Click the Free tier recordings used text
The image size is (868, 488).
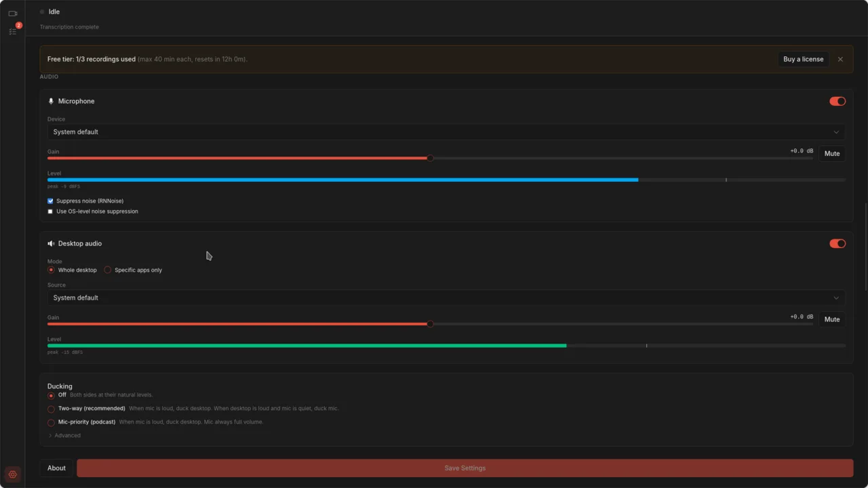[92, 59]
